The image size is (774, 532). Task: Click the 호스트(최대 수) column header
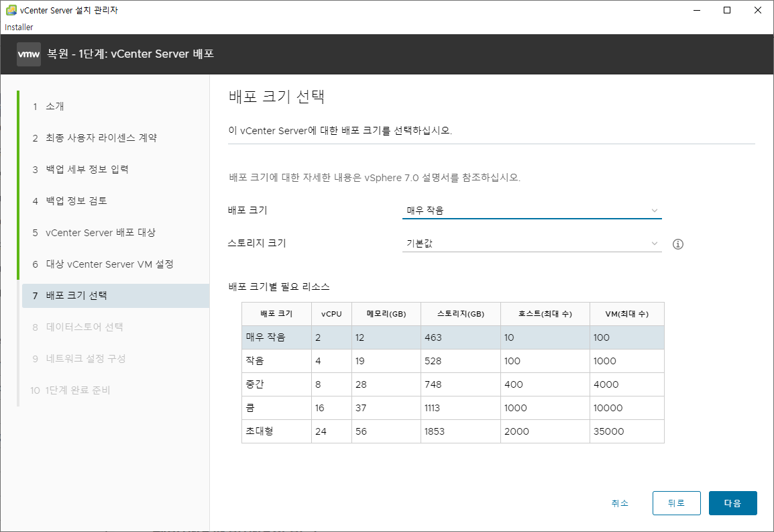(x=545, y=314)
